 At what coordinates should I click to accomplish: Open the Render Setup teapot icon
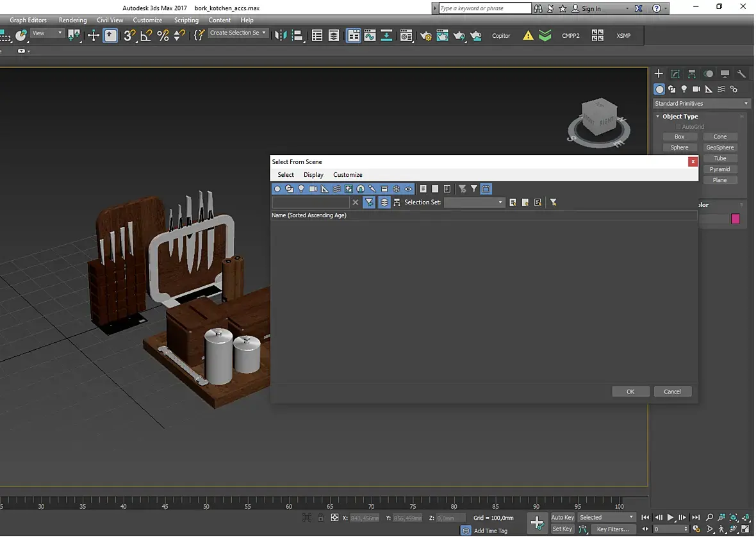[x=425, y=36]
